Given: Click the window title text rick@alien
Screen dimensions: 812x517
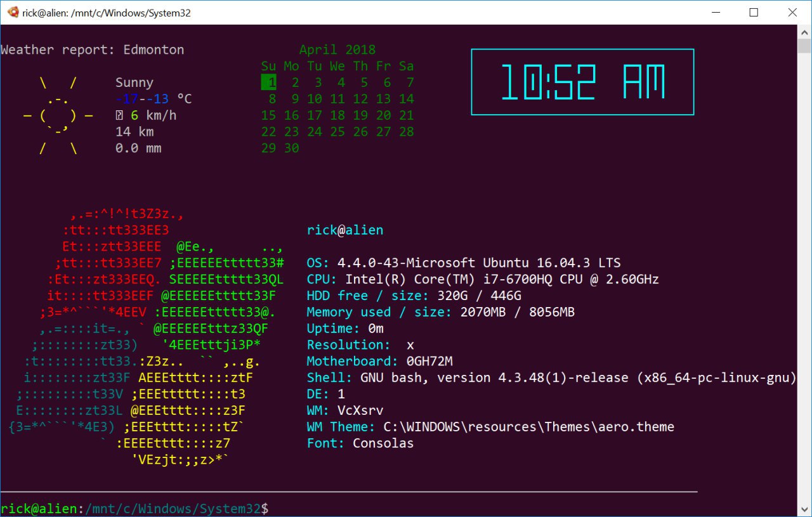Looking at the screenshot, I should 45,13.
